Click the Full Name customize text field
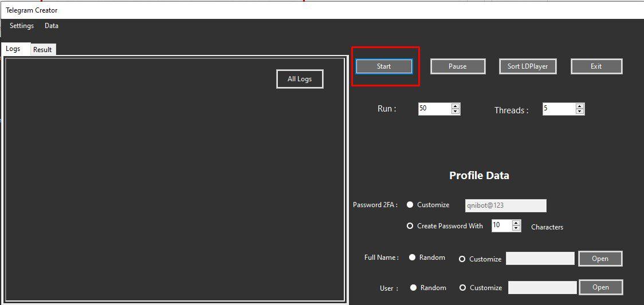Image resolution: width=644 pixels, height=305 pixels. [x=540, y=259]
